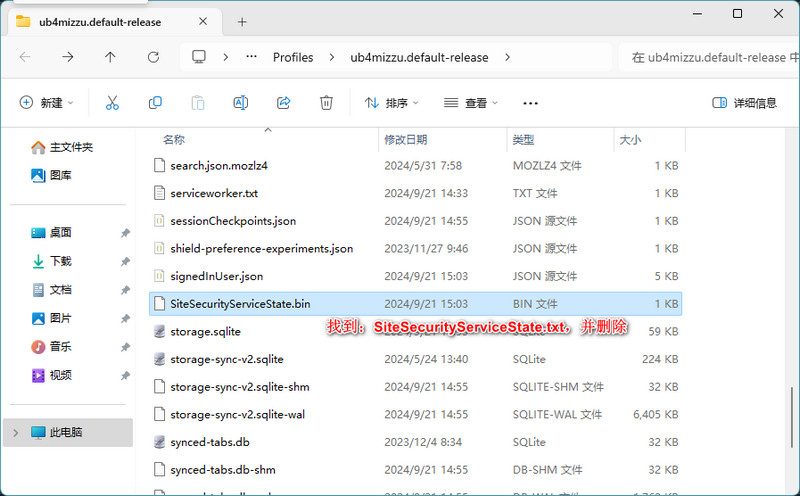The image size is (800, 496).
Task: Click the pin icon next to 视频
Action: pyautogui.click(x=125, y=376)
